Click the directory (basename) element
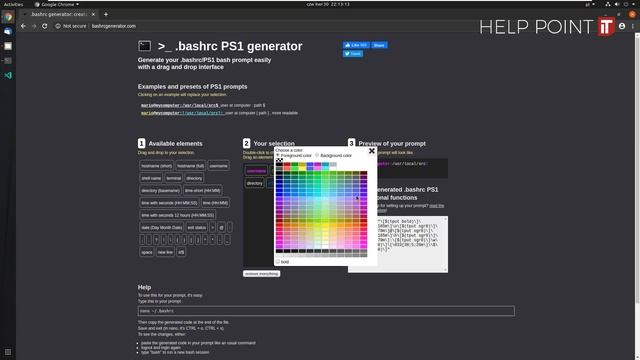The width and height of the screenshot is (640, 360). tap(160, 190)
